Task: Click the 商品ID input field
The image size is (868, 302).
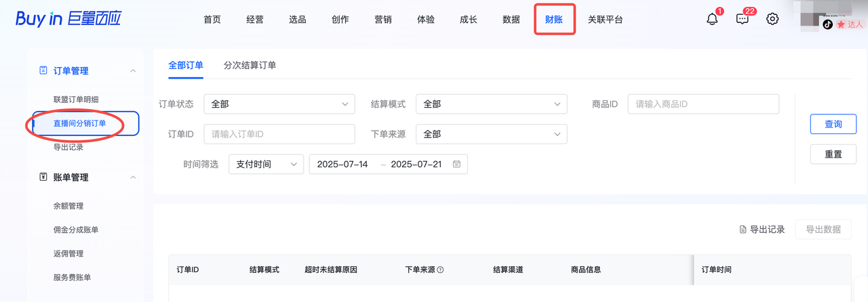Action: pyautogui.click(x=703, y=104)
